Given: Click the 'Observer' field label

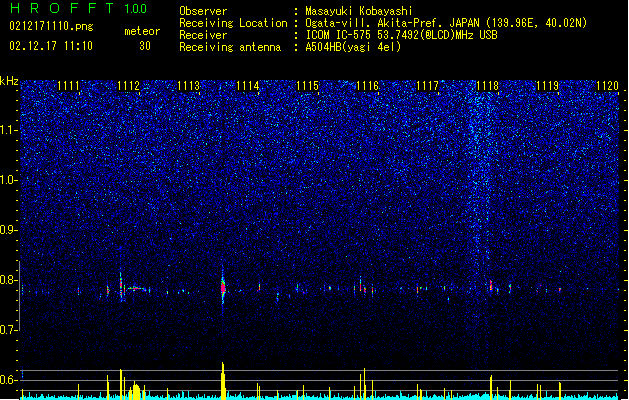Looking at the screenshot, I should 203,11.
